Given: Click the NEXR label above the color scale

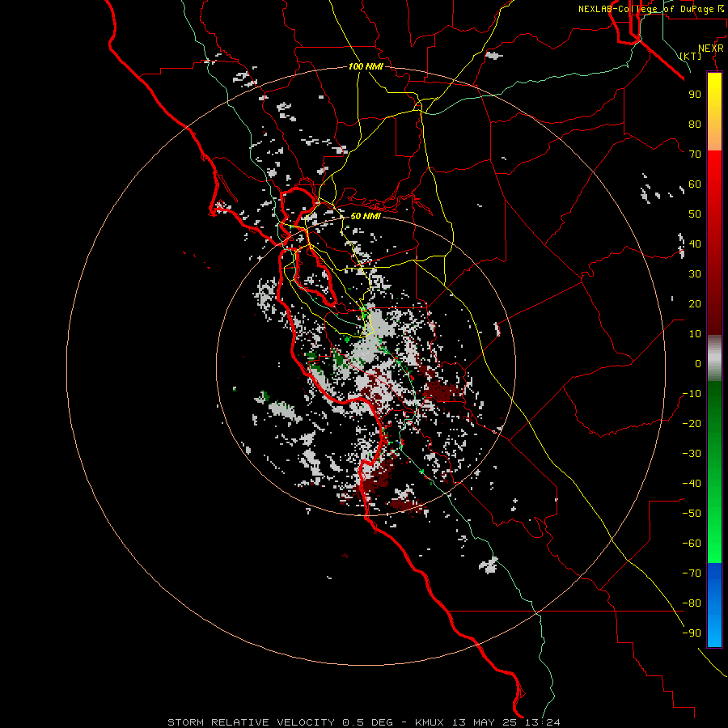Looking at the screenshot, I should [711, 49].
